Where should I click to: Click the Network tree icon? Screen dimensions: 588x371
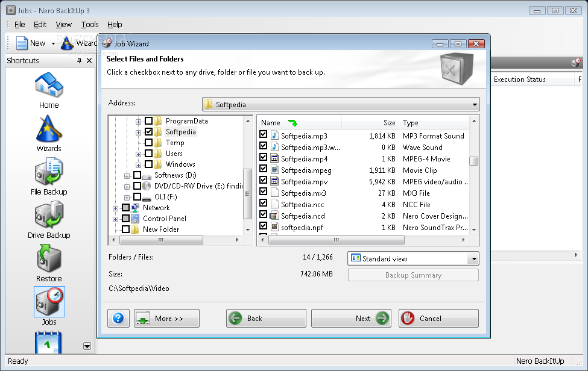[x=135, y=208]
